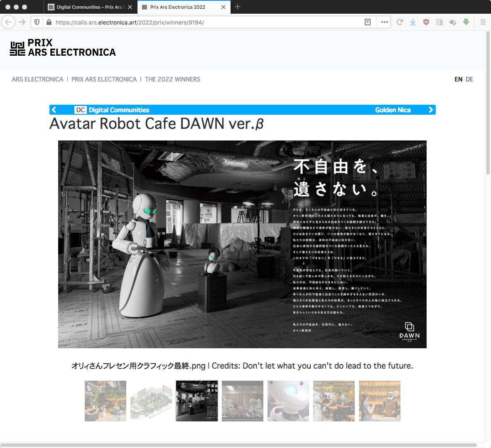The height and width of the screenshot is (448, 491).
Task: Reload the page with refresh icon
Action: (x=400, y=22)
